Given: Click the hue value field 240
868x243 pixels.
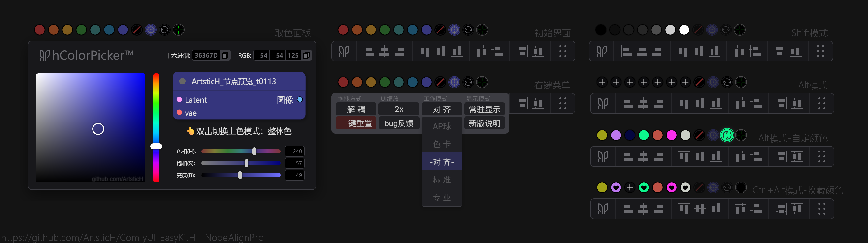Looking at the screenshot, I should 295,151.
